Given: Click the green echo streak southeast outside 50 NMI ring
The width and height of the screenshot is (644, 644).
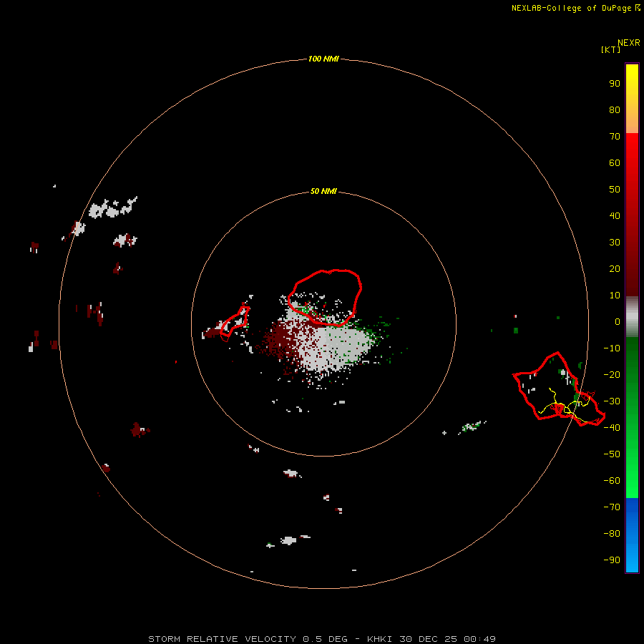Looking at the screenshot, I should click(472, 426).
